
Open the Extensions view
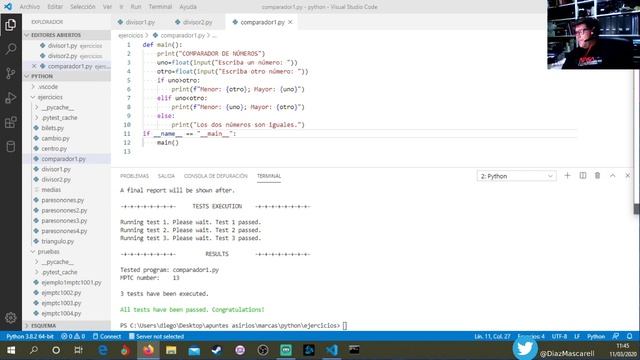(x=11, y=122)
